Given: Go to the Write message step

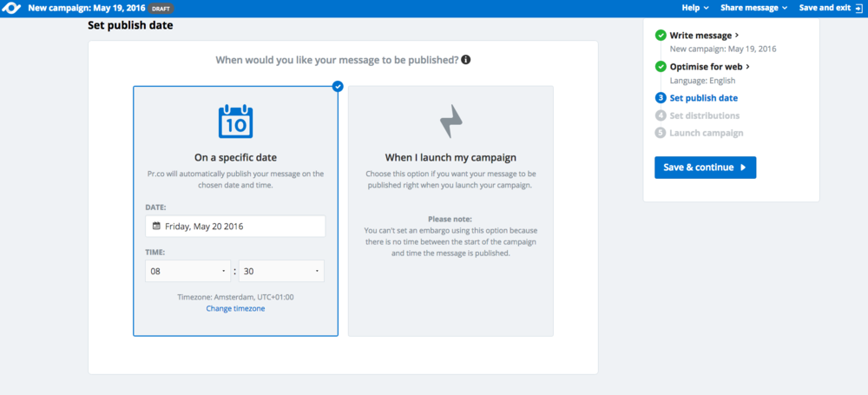Looking at the screenshot, I should tap(704, 36).
